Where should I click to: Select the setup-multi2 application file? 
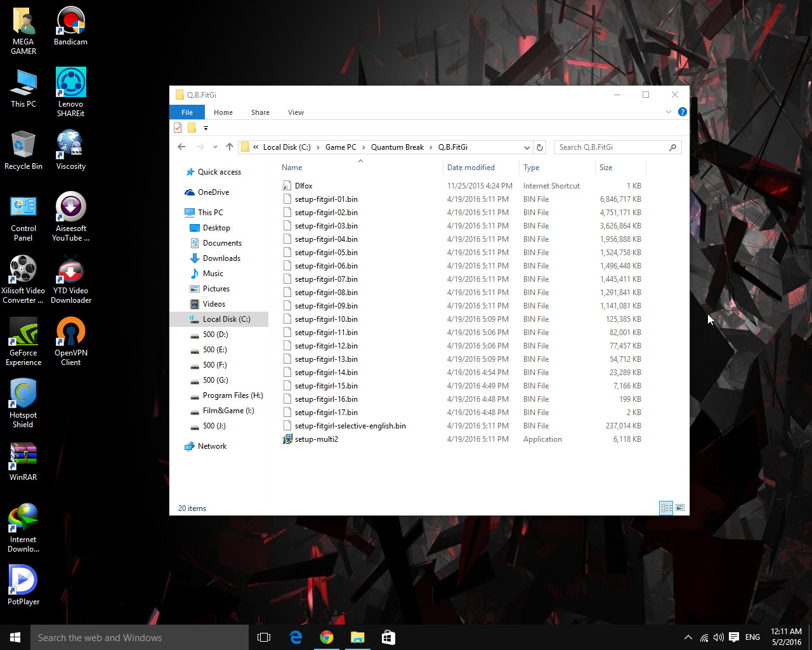[x=316, y=439]
